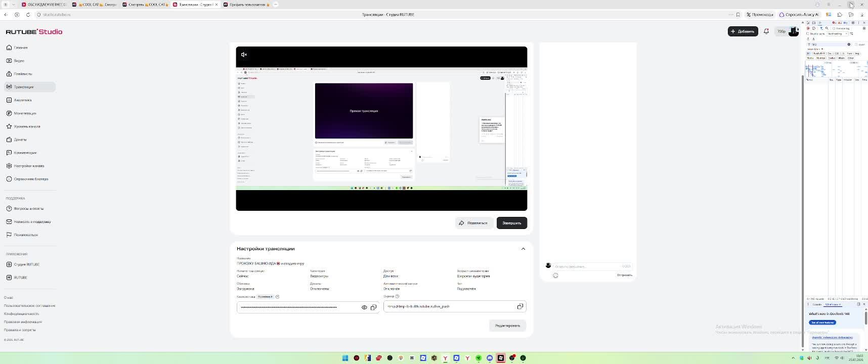Copy the server URL
868x364 pixels.
pyautogui.click(x=520, y=306)
